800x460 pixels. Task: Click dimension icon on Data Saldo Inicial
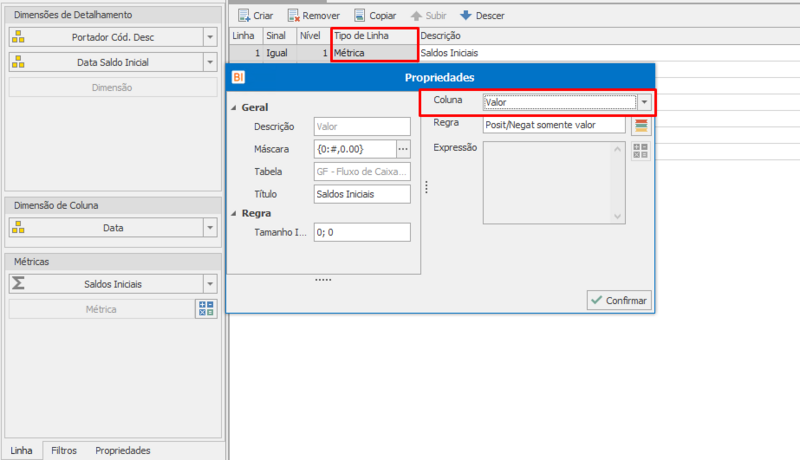[18, 62]
